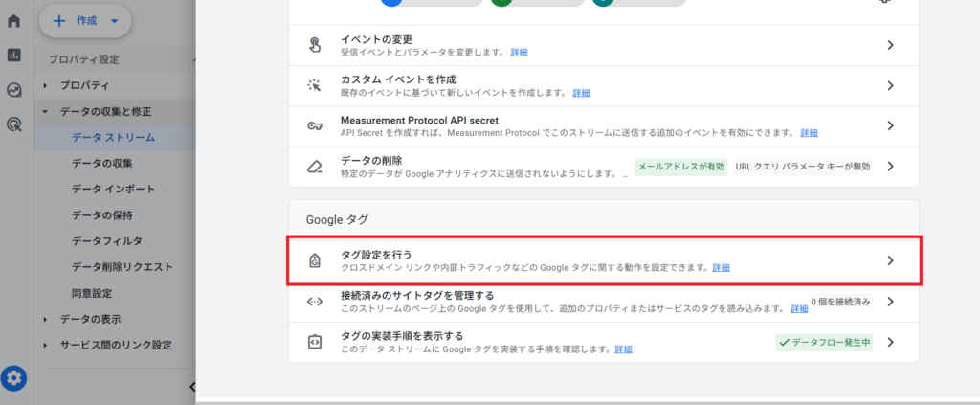Click the URL クエリ パラメータ キーが無効 badge
The height and width of the screenshot is (405, 980).
pyautogui.click(x=803, y=167)
